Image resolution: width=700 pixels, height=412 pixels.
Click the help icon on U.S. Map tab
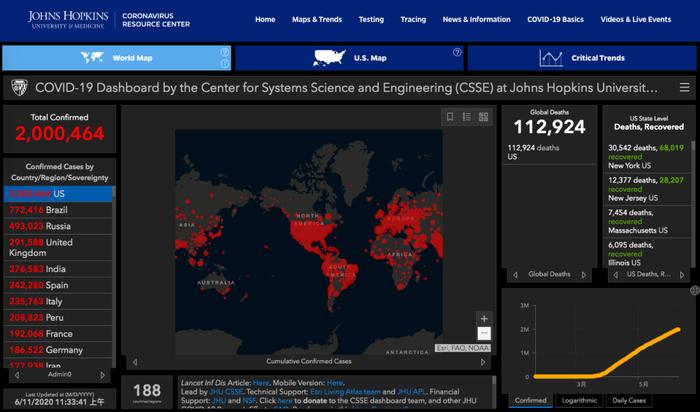[x=457, y=52]
